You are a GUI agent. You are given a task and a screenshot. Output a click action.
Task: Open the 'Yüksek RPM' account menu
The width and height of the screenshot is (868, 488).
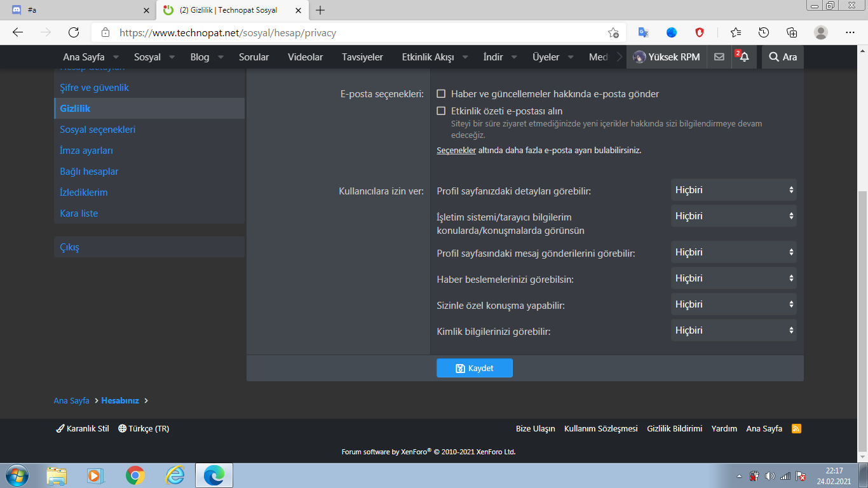click(x=667, y=57)
